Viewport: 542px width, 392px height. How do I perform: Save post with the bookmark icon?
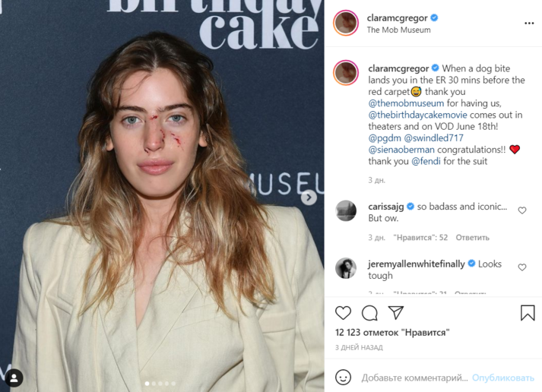click(528, 312)
